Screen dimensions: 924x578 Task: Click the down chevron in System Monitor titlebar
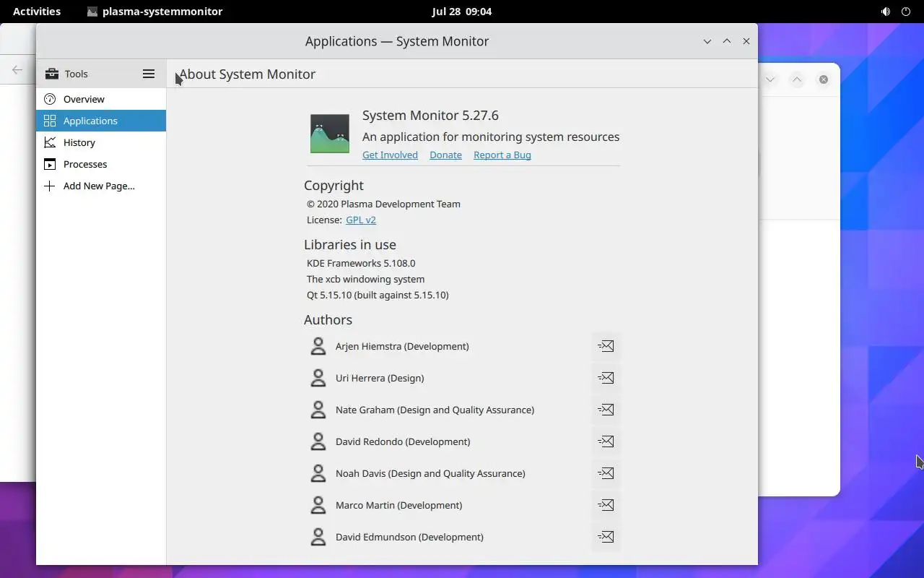pyautogui.click(x=707, y=41)
